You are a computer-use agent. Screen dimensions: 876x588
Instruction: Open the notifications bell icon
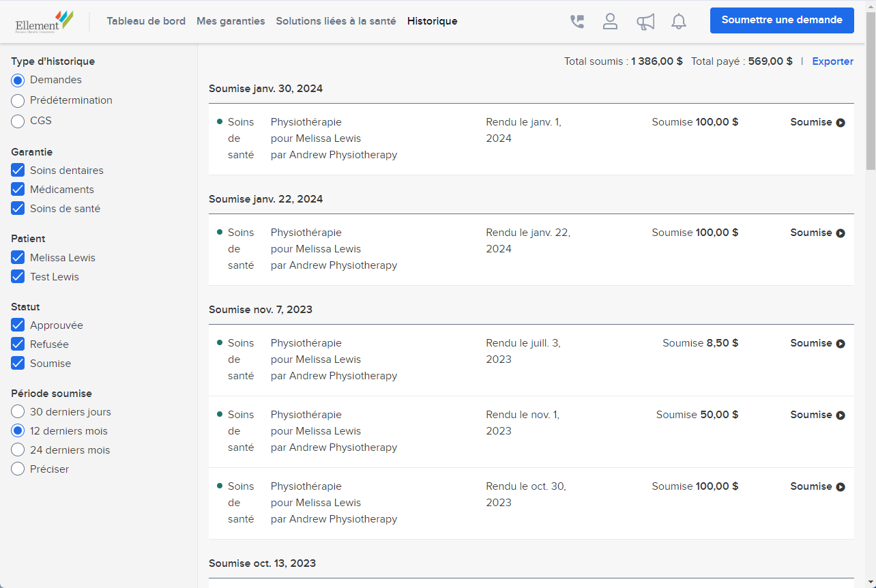(x=678, y=22)
